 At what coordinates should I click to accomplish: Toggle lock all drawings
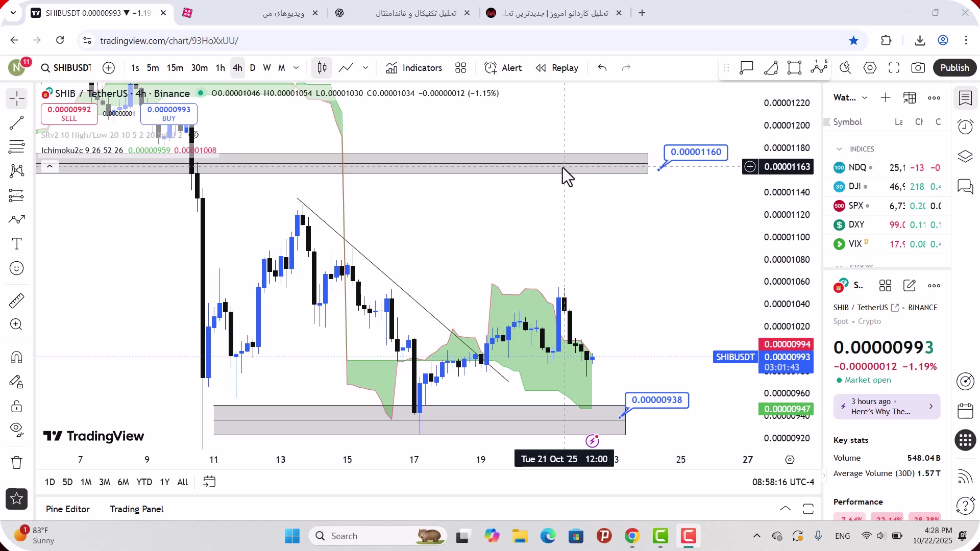coord(17,406)
